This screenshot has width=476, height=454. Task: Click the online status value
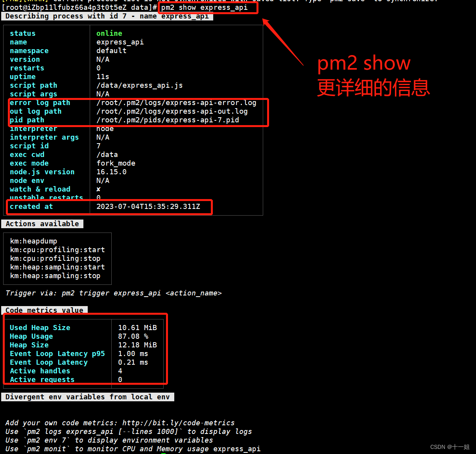click(x=109, y=33)
